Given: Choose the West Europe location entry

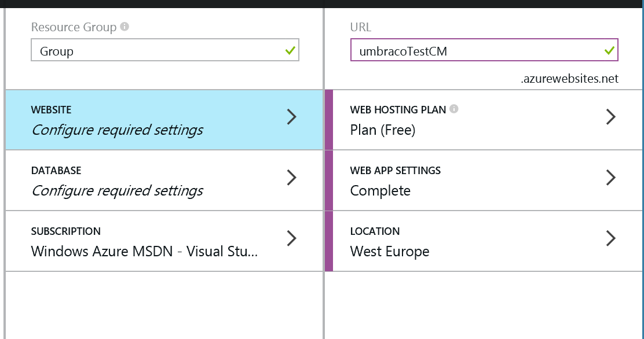Looking at the screenshot, I should coord(488,241).
